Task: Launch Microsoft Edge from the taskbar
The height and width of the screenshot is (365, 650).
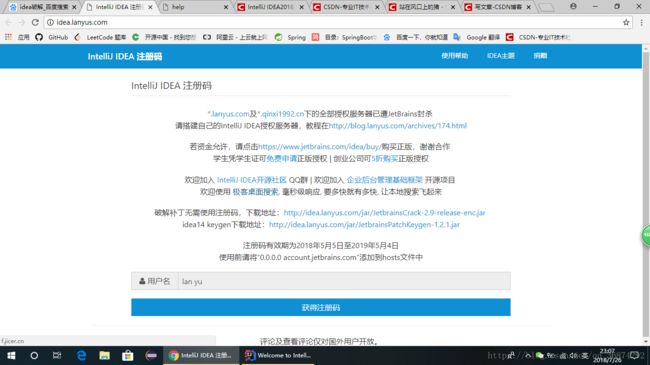Action: click(82, 355)
